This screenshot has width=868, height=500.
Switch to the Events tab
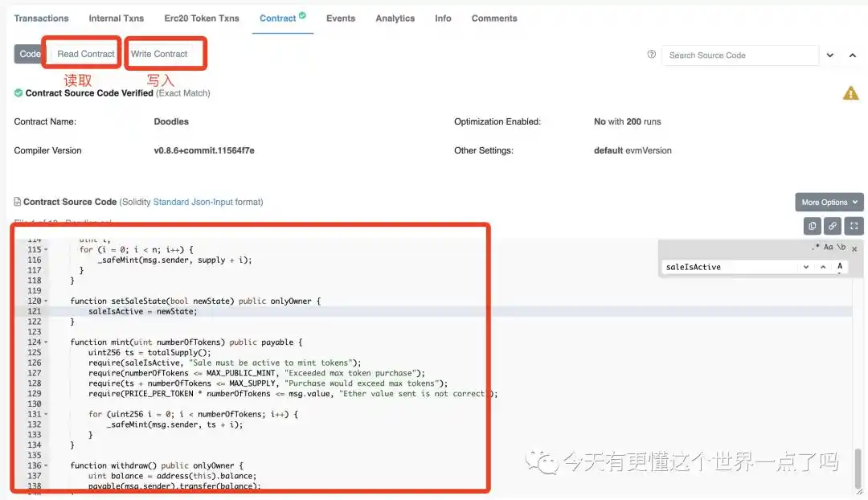(341, 18)
